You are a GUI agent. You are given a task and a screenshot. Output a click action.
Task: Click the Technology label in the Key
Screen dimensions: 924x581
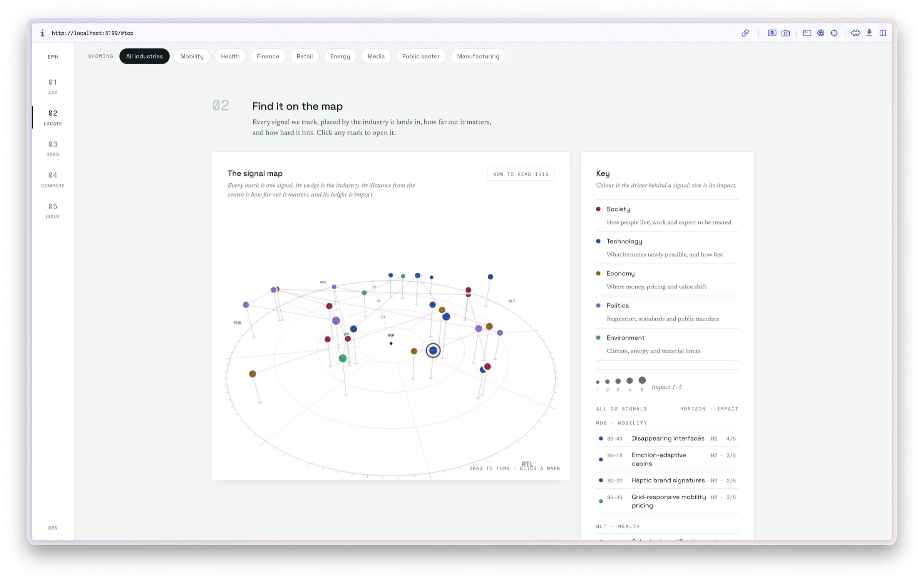coord(624,241)
